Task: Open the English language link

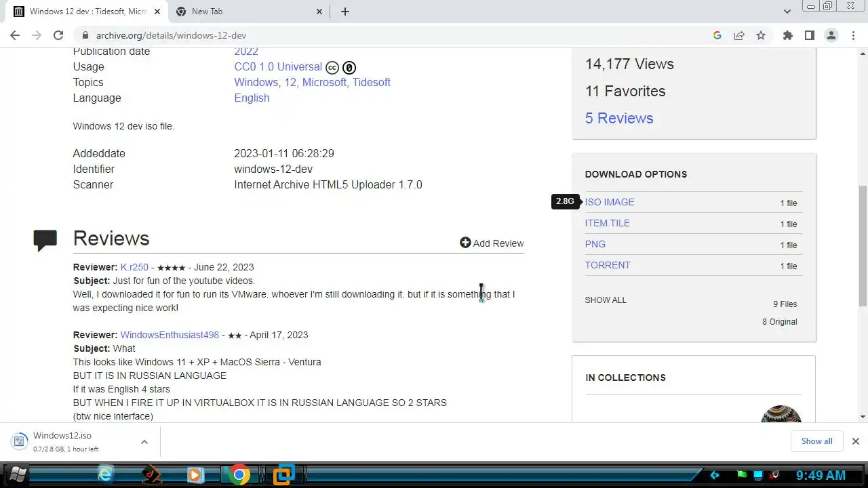Action: point(252,98)
